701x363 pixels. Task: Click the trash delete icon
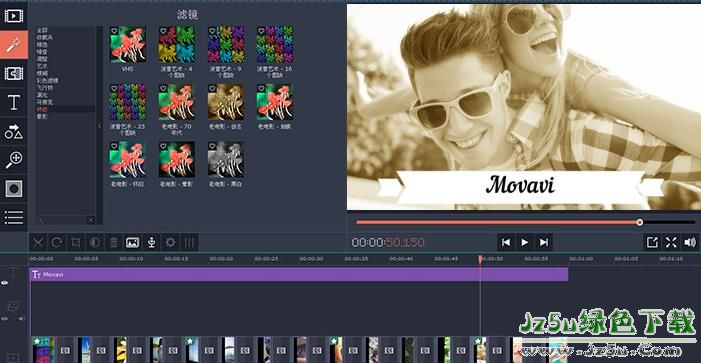tap(114, 242)
